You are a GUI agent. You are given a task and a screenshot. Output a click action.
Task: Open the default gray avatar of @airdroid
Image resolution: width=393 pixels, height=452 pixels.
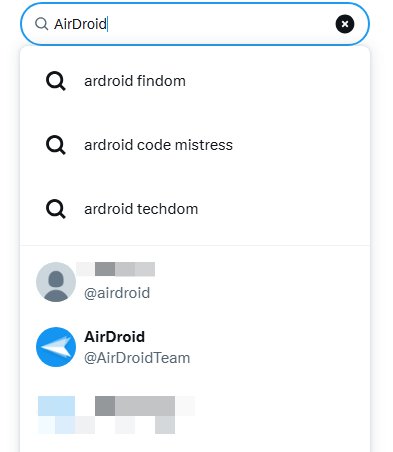[x=56, y=282]
